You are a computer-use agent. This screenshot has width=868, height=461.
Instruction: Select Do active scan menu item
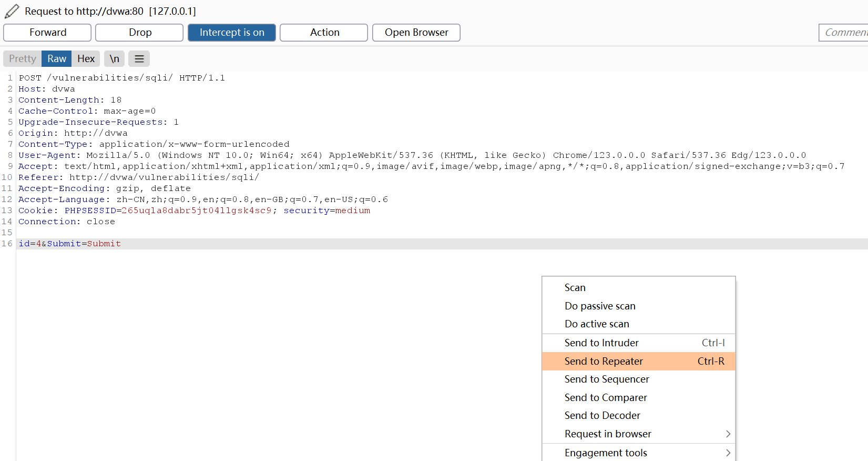tap(597, 324)
